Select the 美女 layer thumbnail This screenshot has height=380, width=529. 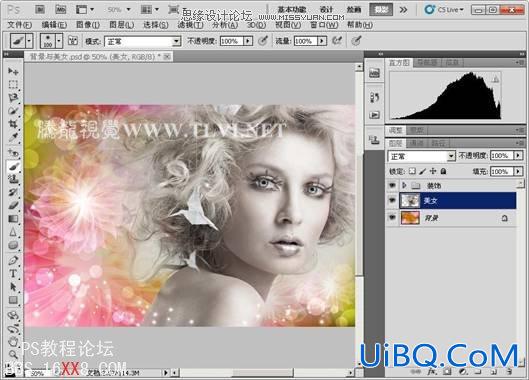(x=410, y=201)
